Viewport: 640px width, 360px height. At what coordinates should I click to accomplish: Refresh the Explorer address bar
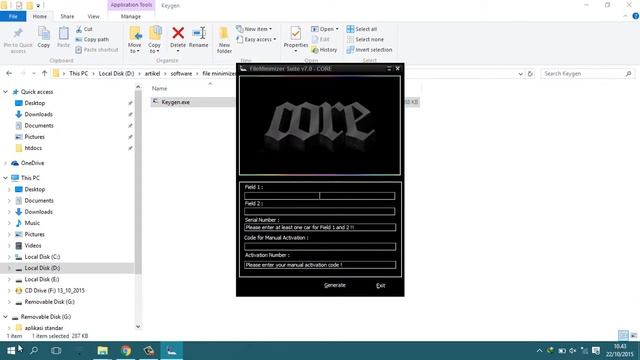click(530, 74)
